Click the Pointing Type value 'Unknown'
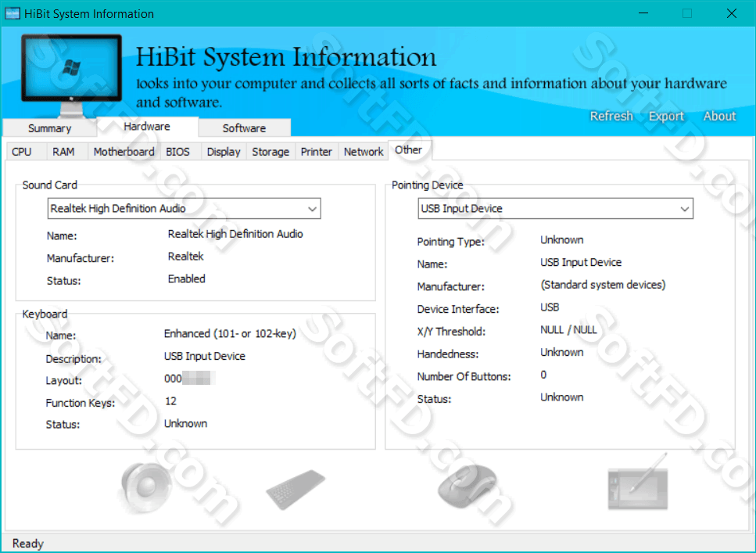This screenshot has width=756, height=553. point(561,240)
